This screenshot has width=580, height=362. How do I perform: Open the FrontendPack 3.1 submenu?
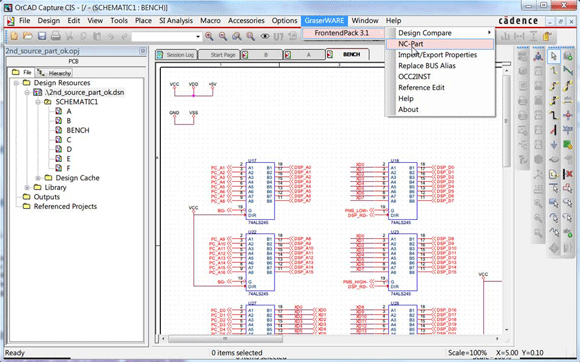click(343, 33)
